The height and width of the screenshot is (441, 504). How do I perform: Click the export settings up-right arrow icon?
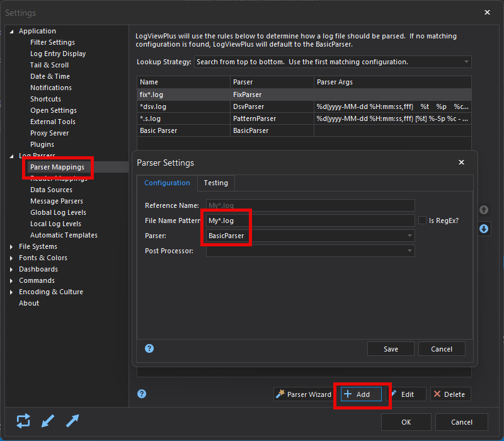72,421
